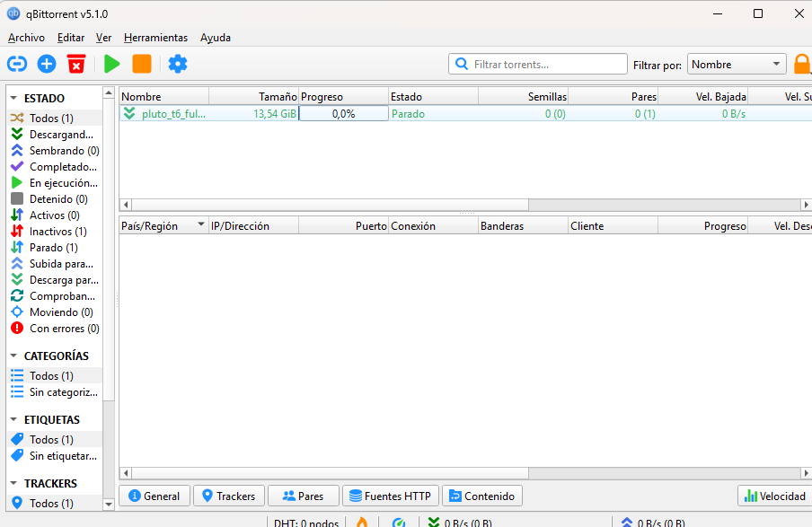Click the Banderas column header
This screenshot has height=527, width=812.
click(x=523, y=226)
